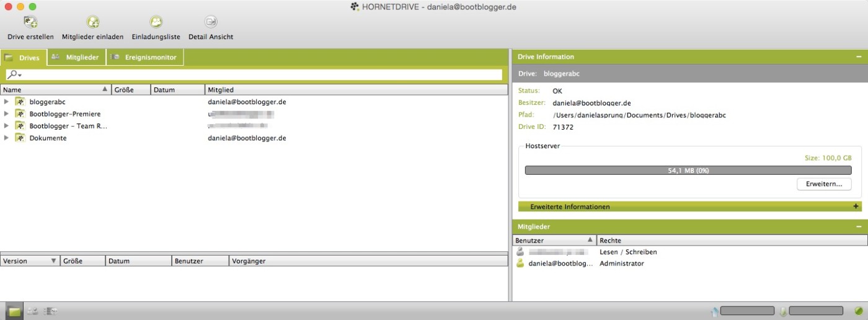The image size is (868, 320).
Task: Open the Ereignismonitor tab
Action: tap(145, 58)
